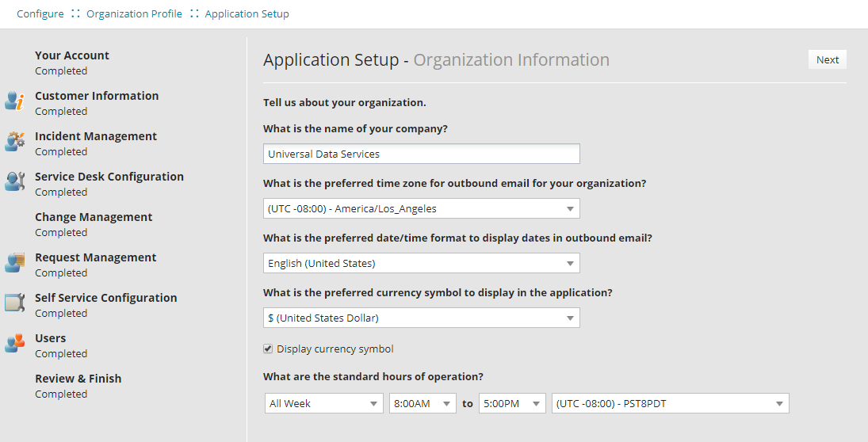Go to the Your Account step
This screenshot has height=442, width=868.
click(x=72, y=55)
